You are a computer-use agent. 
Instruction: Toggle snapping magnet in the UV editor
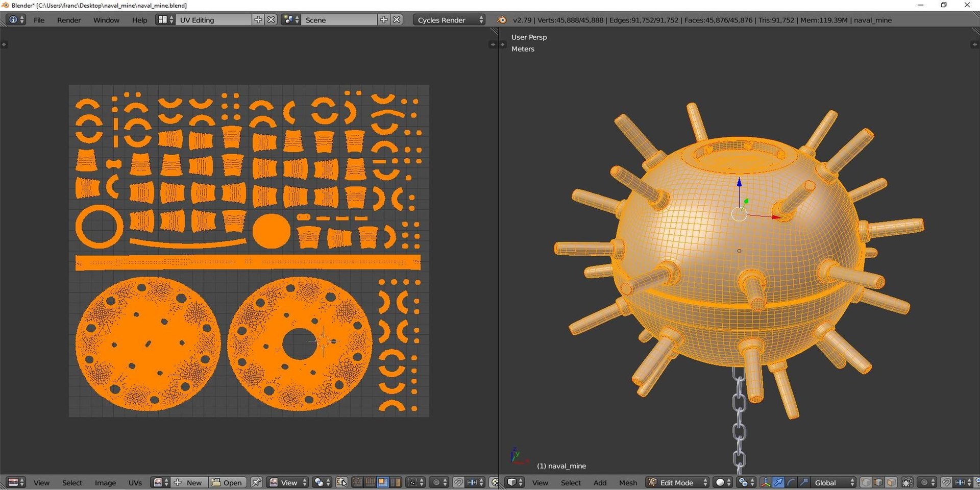pyautogui.click(x=459, y=482)
